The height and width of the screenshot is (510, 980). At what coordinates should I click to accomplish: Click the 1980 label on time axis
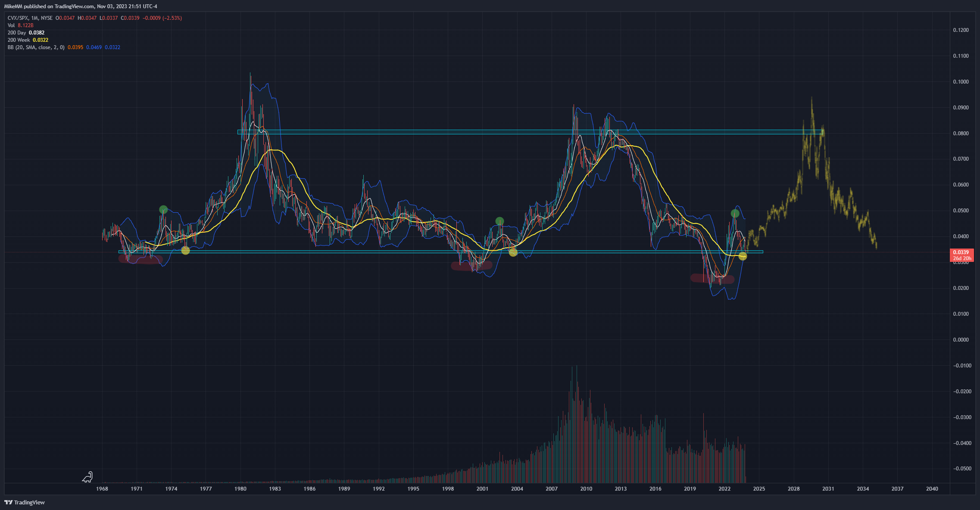(x=240, y=489)
